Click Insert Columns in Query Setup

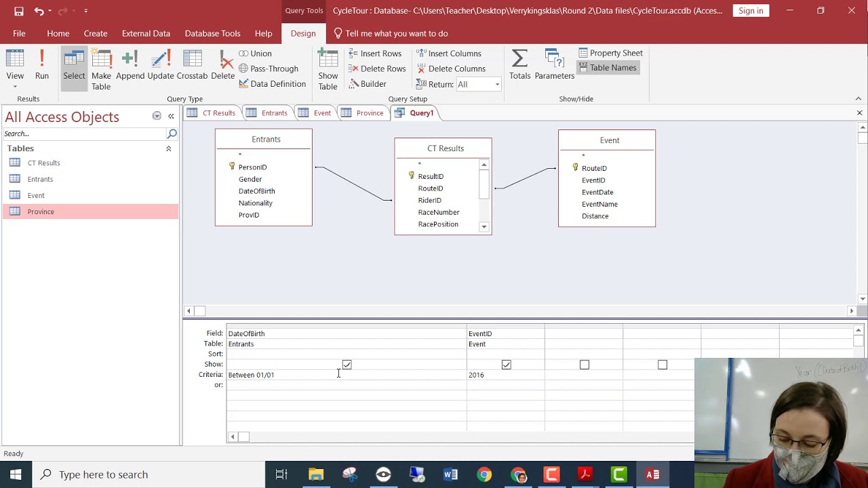point(449,54)
